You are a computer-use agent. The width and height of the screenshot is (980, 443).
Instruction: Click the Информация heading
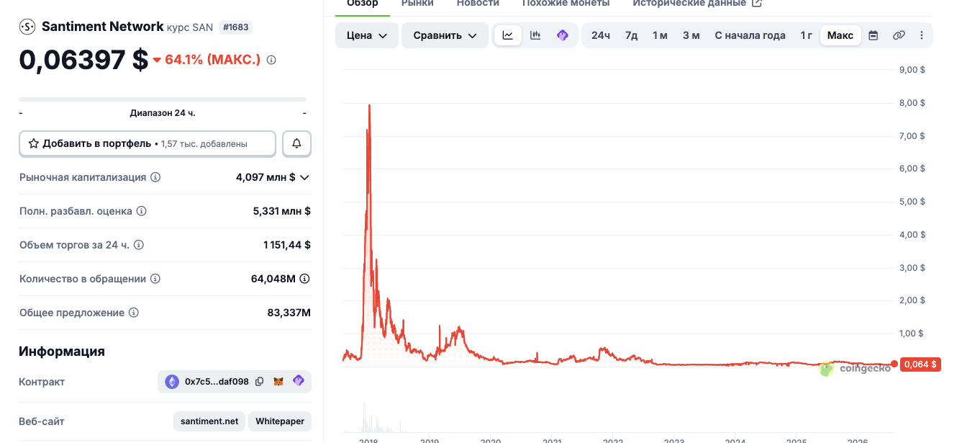point(62,352)
